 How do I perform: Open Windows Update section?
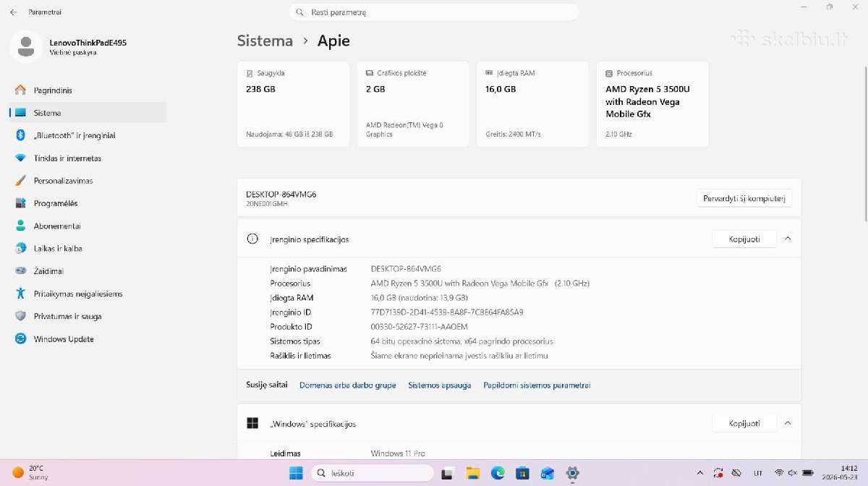click(88, 338)
